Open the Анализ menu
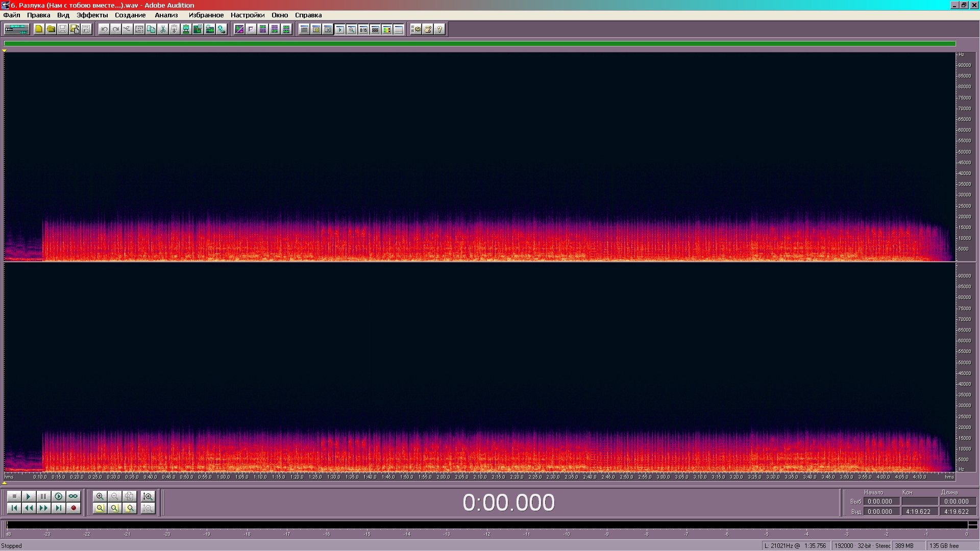Image resolution: width=980 pixels, height=551 pixels. click(x=166, y=15)
